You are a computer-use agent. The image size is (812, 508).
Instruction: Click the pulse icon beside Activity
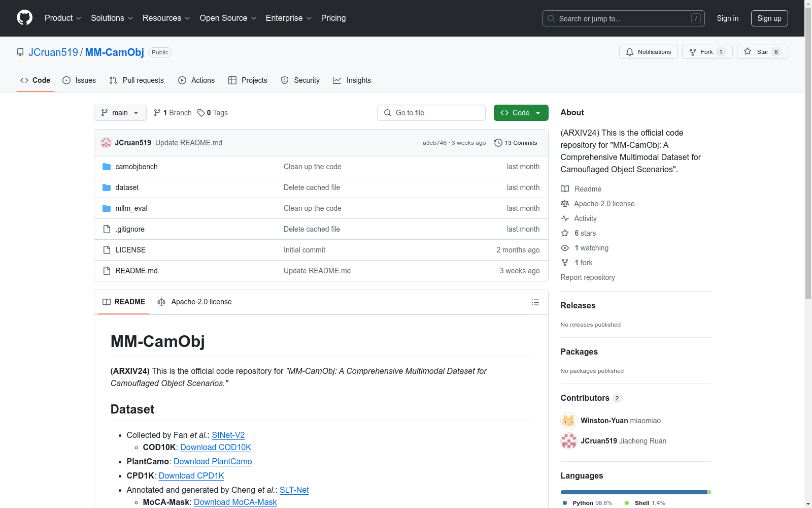[565, 218]
